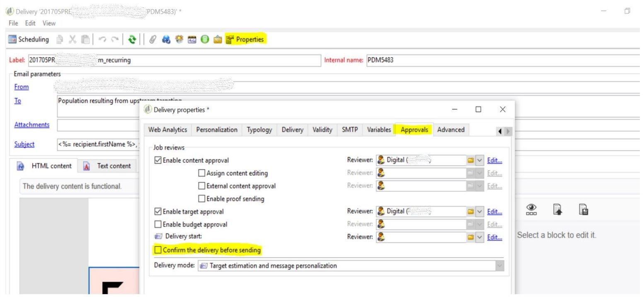
Task: Switch to the Typology tab
Action: pos(259,130)
